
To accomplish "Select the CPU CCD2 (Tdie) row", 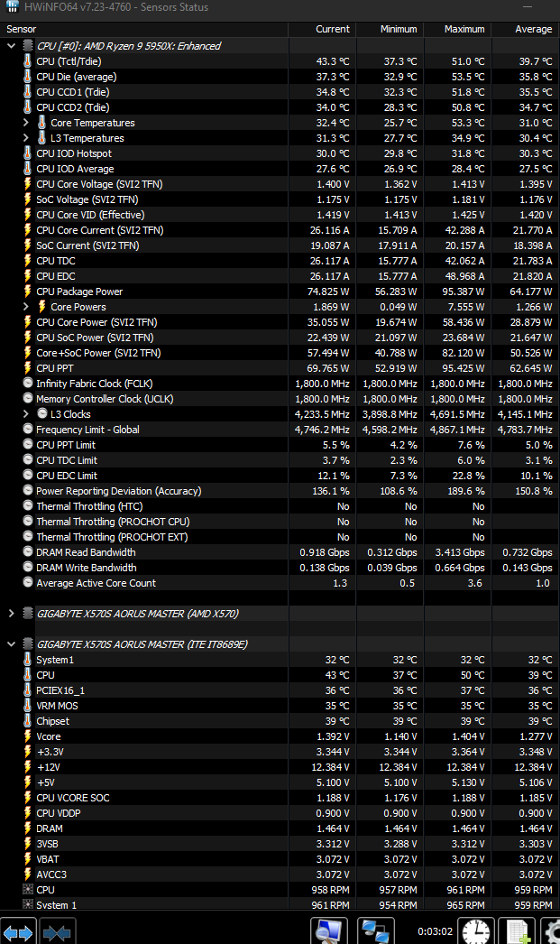I will click(280, 107).
